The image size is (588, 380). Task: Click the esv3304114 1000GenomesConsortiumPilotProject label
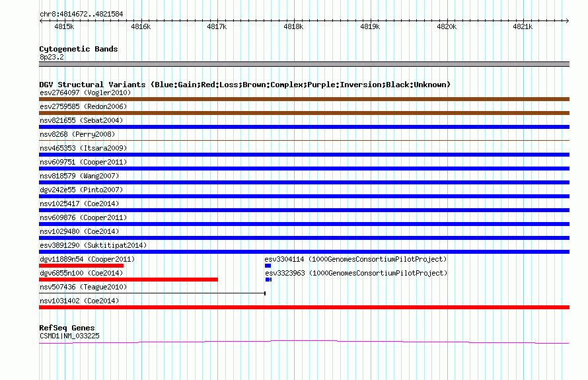pos(355,259)
